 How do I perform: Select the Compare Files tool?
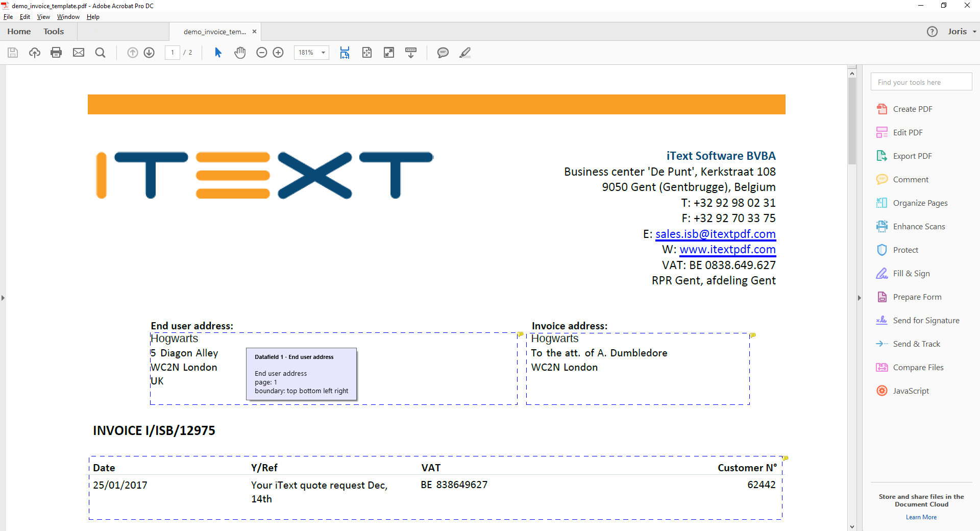[917, 367]
